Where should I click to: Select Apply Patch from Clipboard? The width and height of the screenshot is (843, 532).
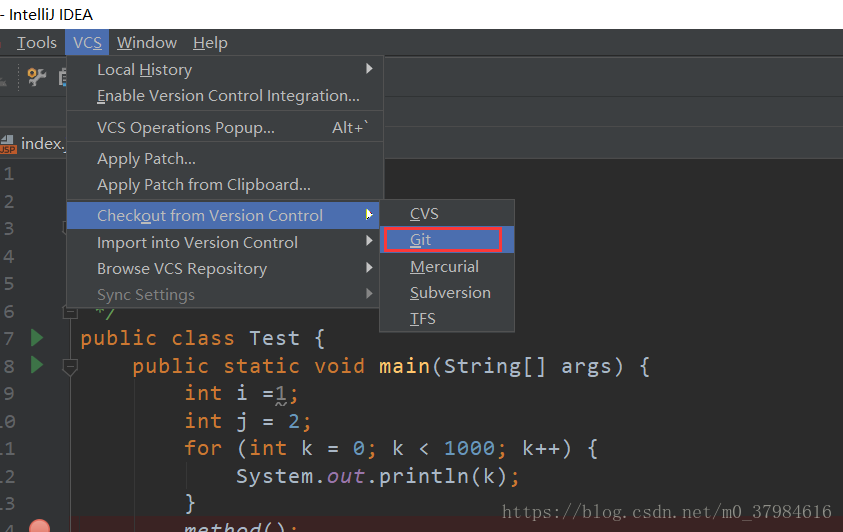coord(225,185)
